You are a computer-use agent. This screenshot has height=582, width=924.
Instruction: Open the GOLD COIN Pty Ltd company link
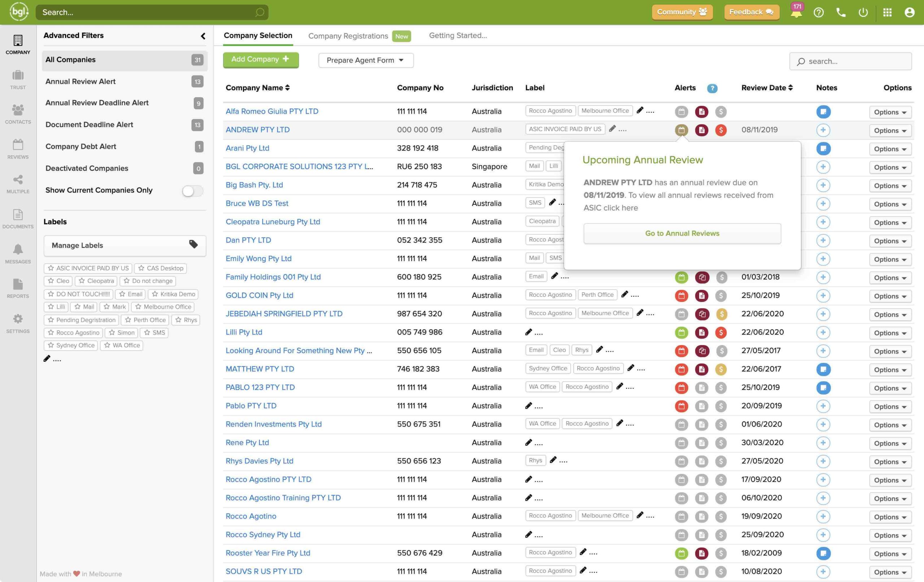pos(259,295)
